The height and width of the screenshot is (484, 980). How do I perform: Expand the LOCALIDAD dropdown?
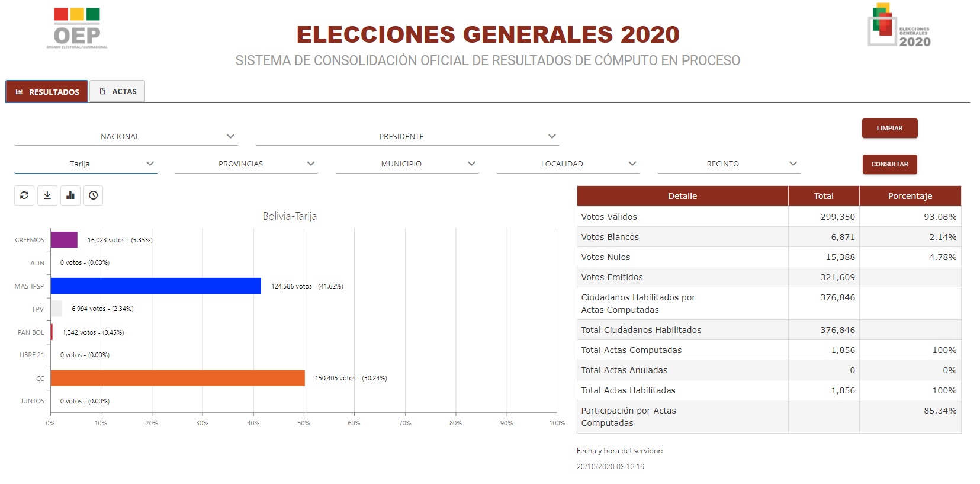coord(568,164)
